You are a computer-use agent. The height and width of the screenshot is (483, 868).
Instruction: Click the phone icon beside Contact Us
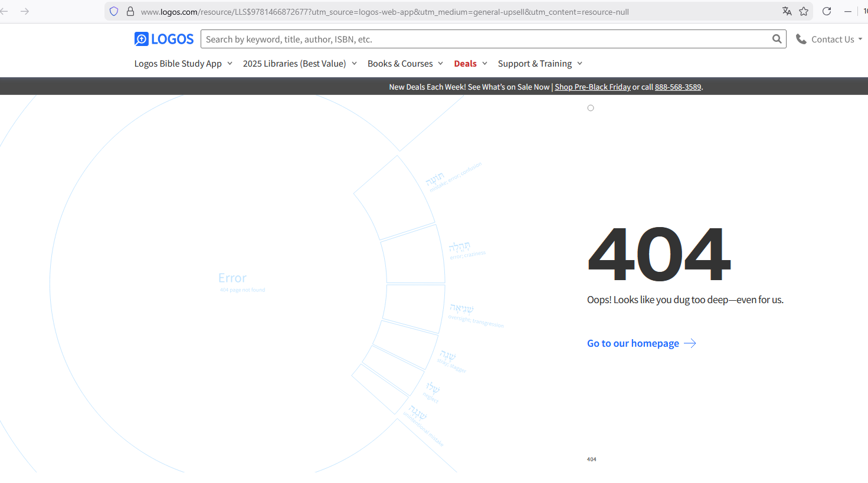point(801,38)
